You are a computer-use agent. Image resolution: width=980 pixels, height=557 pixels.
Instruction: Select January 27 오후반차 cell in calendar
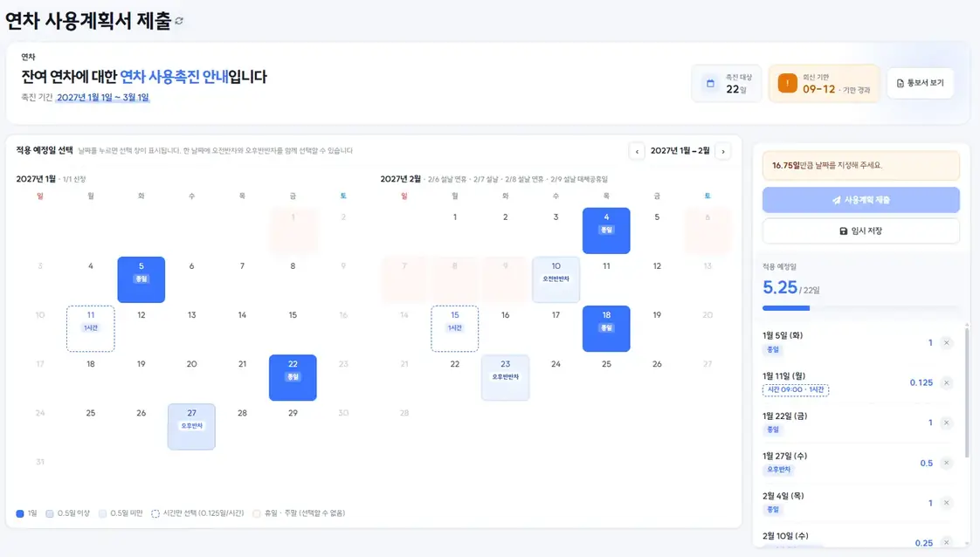coord(192,427)
